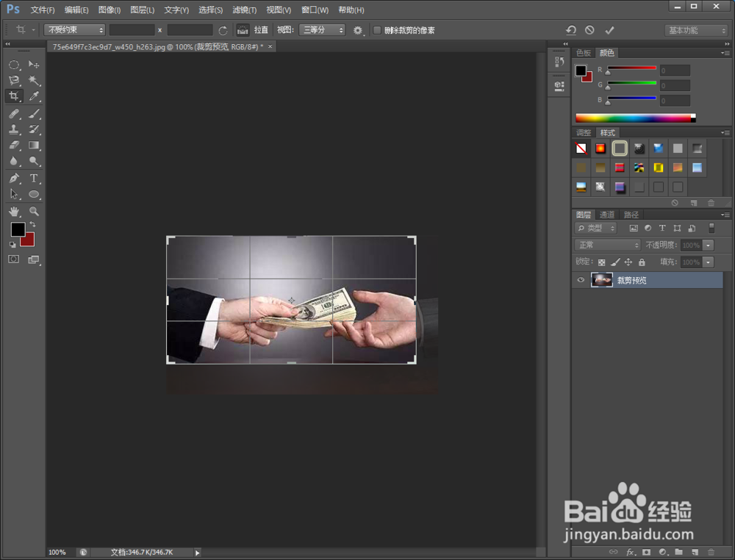Screen dimensions: 735x560
Task: Toggle layer filtering on or off
Action: pos(711,228)
